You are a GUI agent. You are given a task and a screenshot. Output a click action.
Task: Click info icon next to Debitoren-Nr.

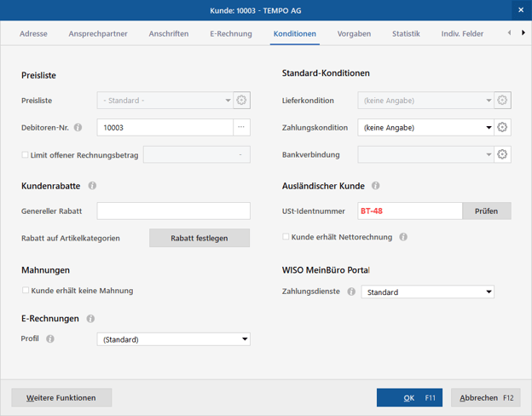78,128
